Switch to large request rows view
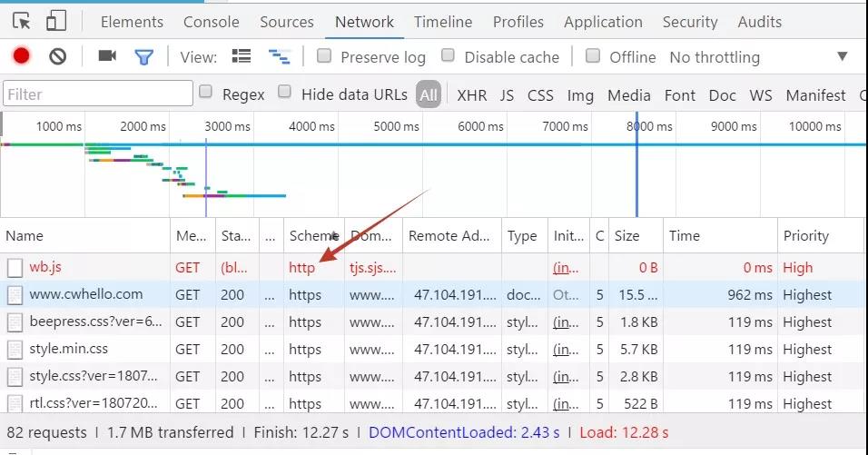 242,56
